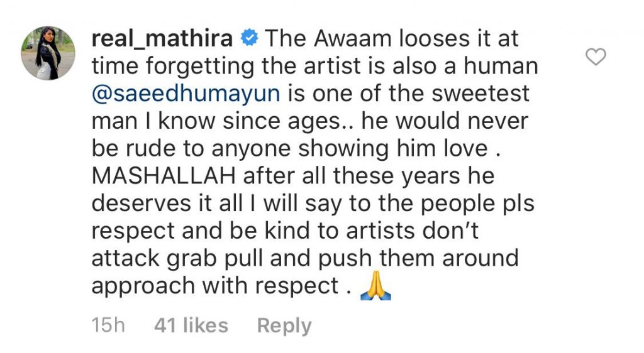644x353 pixels.
Task: Like the comment with the heart icon
Action: (596, 57)
